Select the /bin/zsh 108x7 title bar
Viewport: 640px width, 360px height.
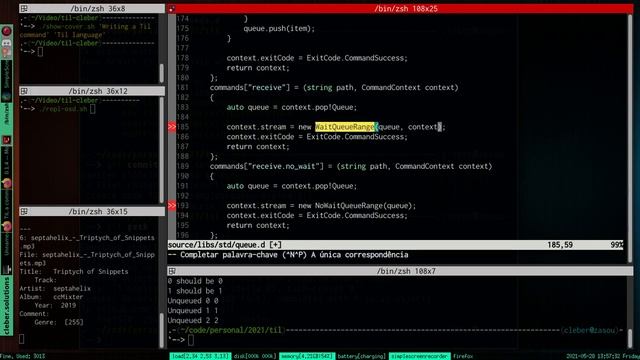tap(400, 271)
